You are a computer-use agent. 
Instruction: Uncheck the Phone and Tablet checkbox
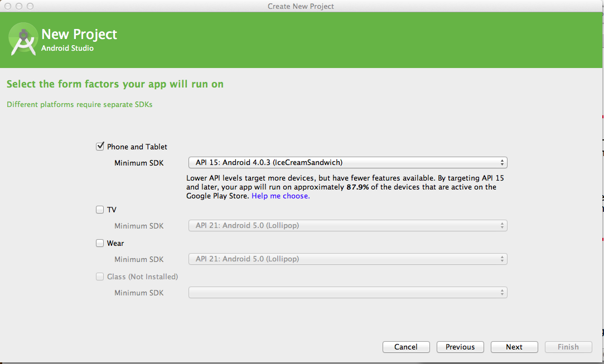click(100, 147)
